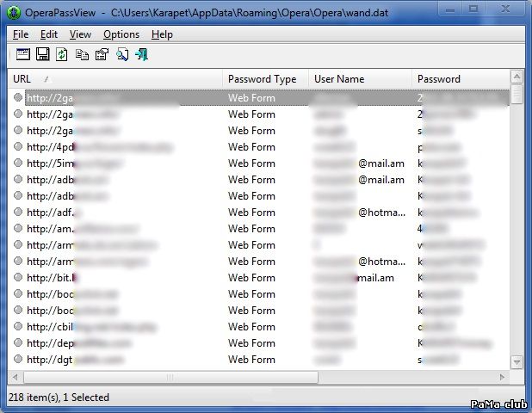This screenshot has width=532, height=413.
Task: Open the Properties toolbar icon
Action: click(x=102, y=54)
